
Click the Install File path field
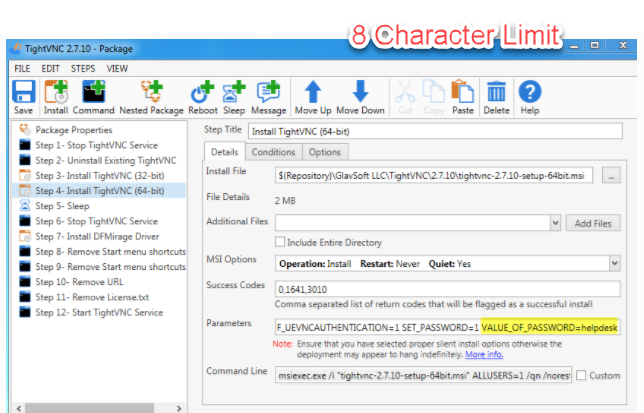[x=434, y=176]
